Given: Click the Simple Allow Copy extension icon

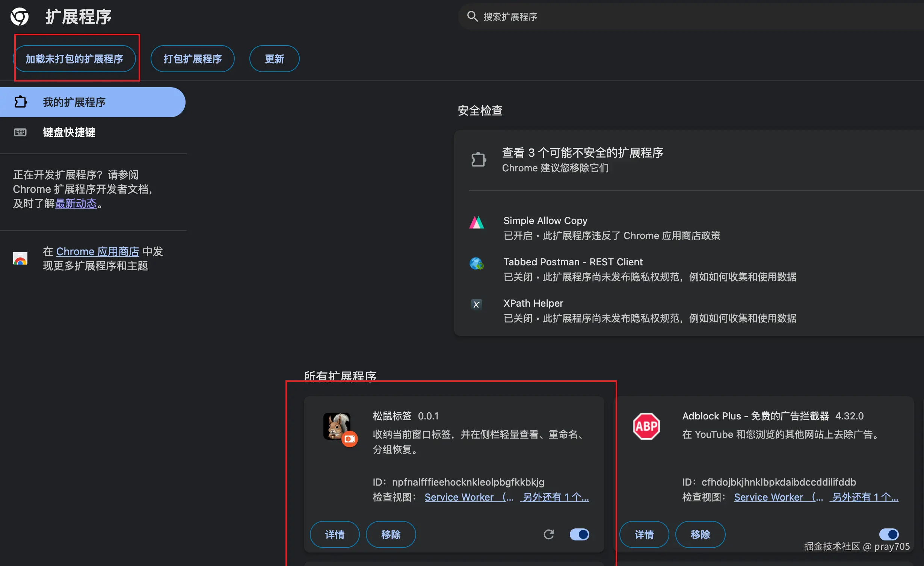Looking at the screenshot, I should pyautogui.click(x=477, y=222).
